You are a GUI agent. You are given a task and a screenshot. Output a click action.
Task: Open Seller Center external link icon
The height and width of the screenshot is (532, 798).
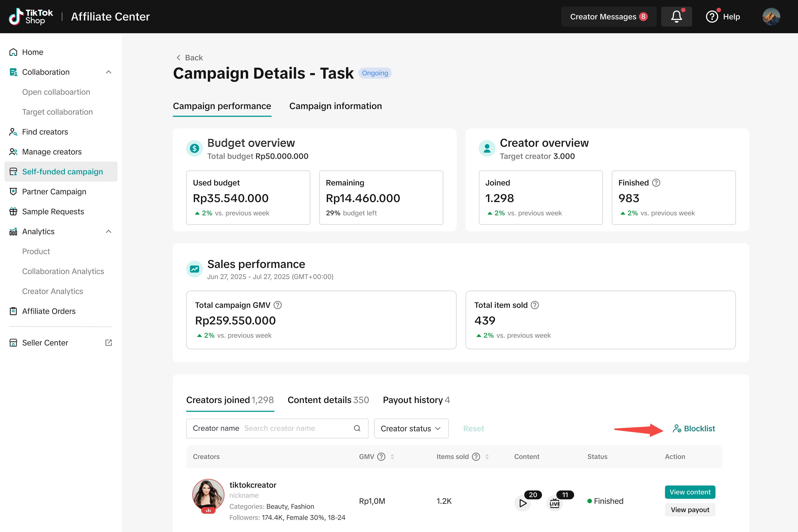(x=109, y=343)
